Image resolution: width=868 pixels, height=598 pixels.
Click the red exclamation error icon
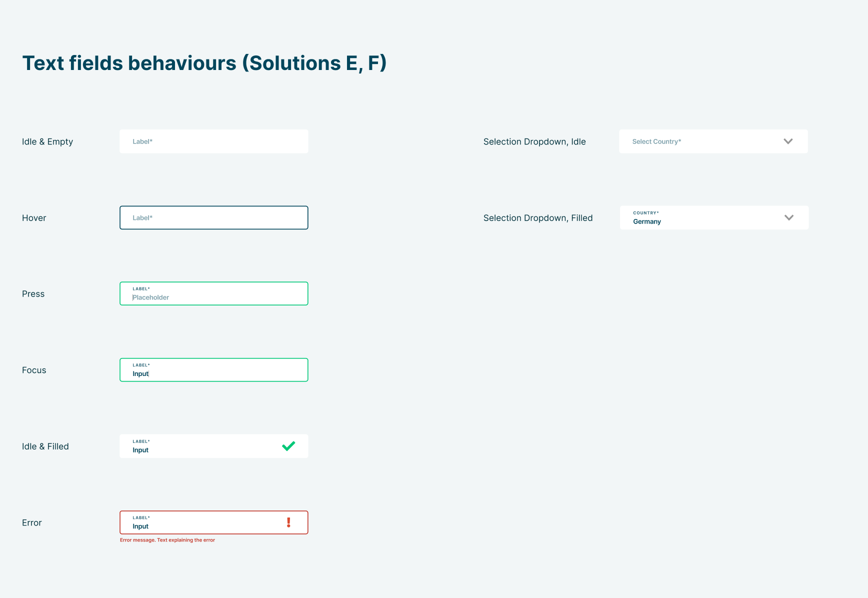pyautogui.click(x=288, y=522)
